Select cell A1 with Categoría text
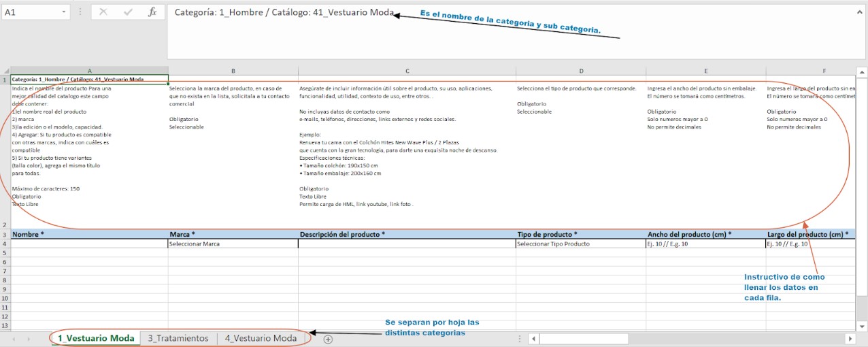 pyautogui.click(x=90, y=80)
